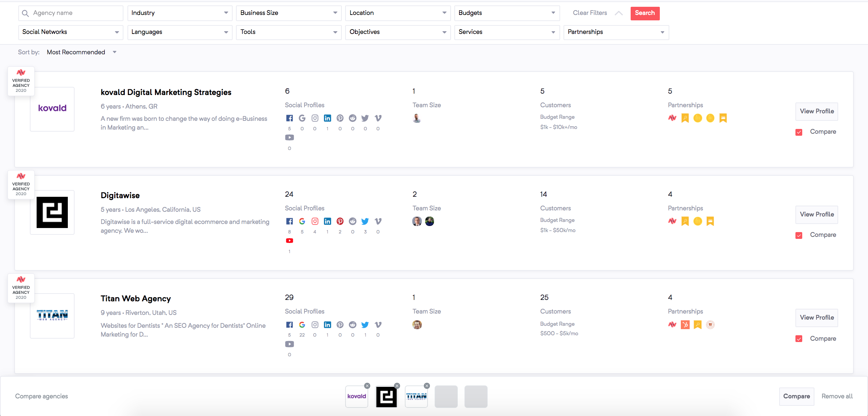Click the Titan thumbnail in compare bar

pos(416,396)
